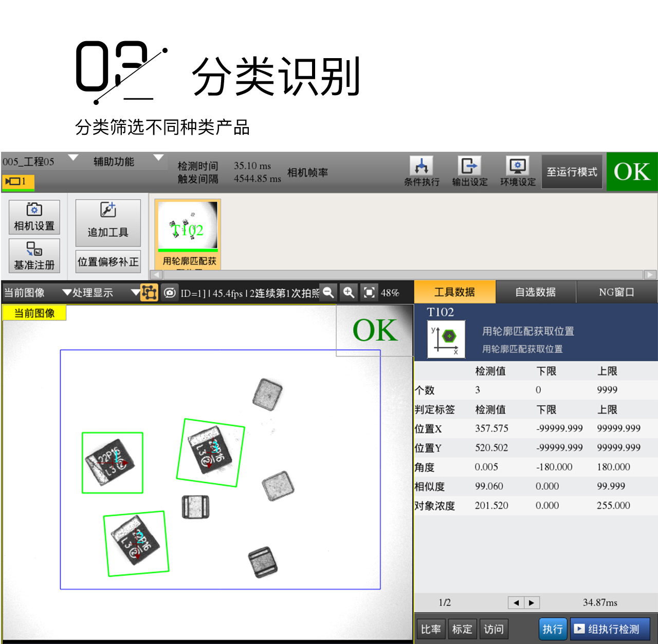Open 环境设定 environment settings
Viewport: 658px width, 644px height.
click(518, 171)
